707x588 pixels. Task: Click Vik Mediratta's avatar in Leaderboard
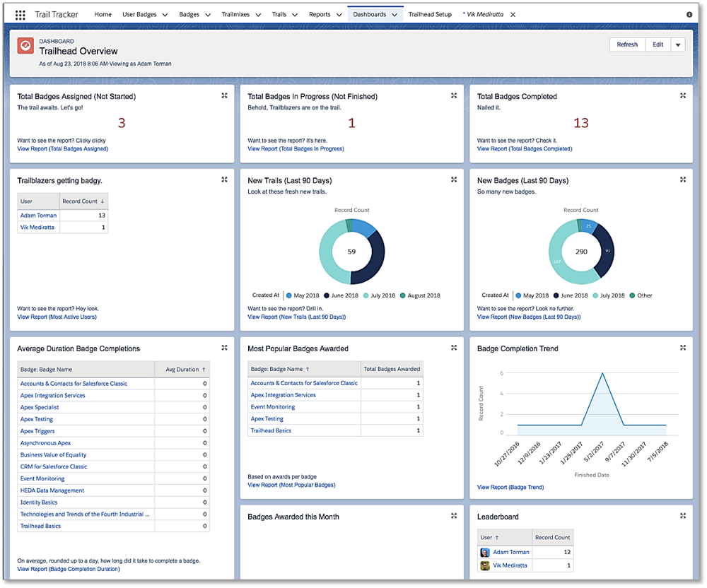485,565
